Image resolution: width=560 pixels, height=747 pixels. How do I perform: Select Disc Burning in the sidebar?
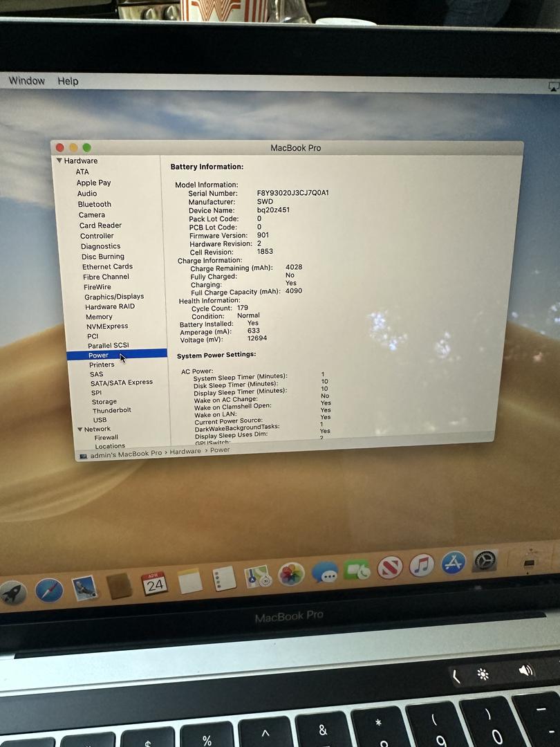tap(103, 257)
